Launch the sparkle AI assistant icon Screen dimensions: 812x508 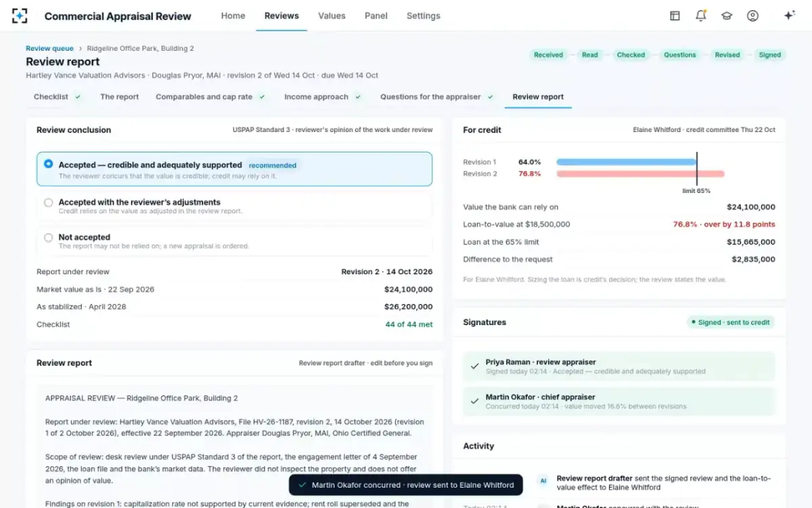(x=789, y=16)
